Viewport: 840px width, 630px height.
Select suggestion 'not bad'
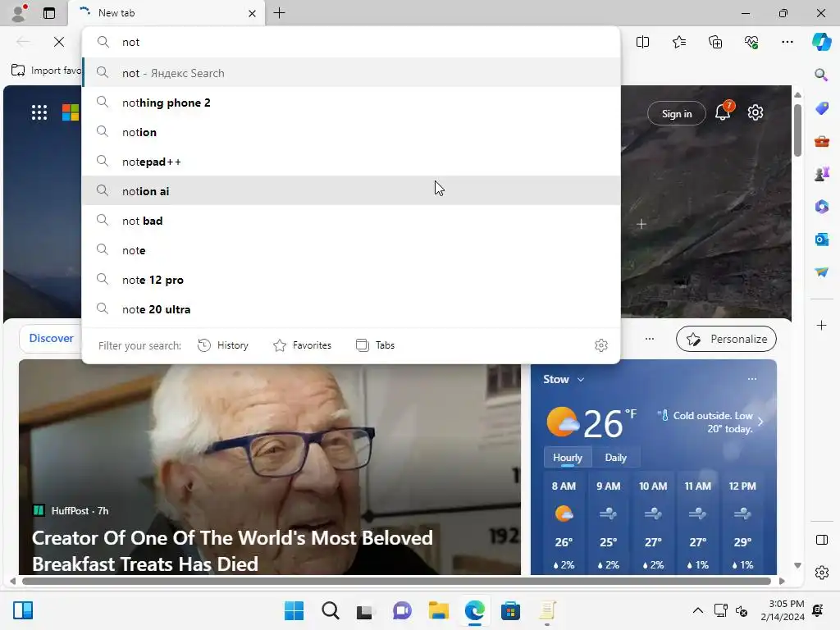tap(351, 220)
